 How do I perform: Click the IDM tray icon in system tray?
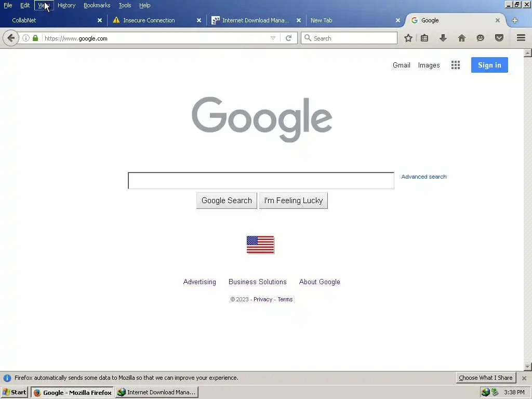click(485, 392)
